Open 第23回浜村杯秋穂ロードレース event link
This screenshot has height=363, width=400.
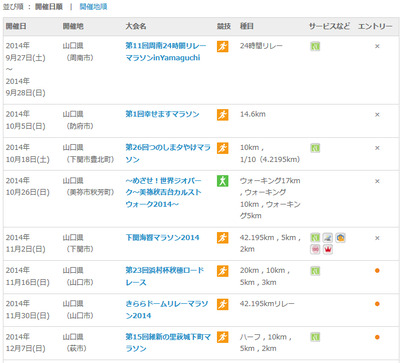pyautogui.click(x=164, y=276)
